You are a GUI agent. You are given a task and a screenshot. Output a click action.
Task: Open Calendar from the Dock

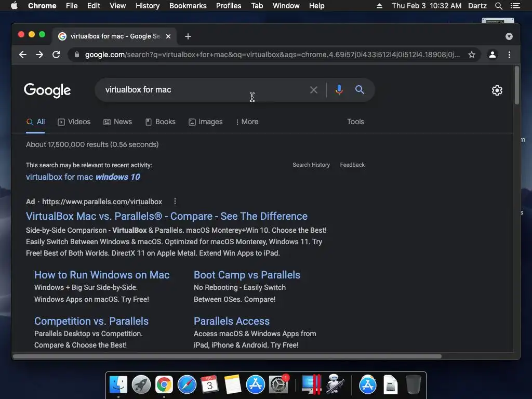tap(210, 385)
